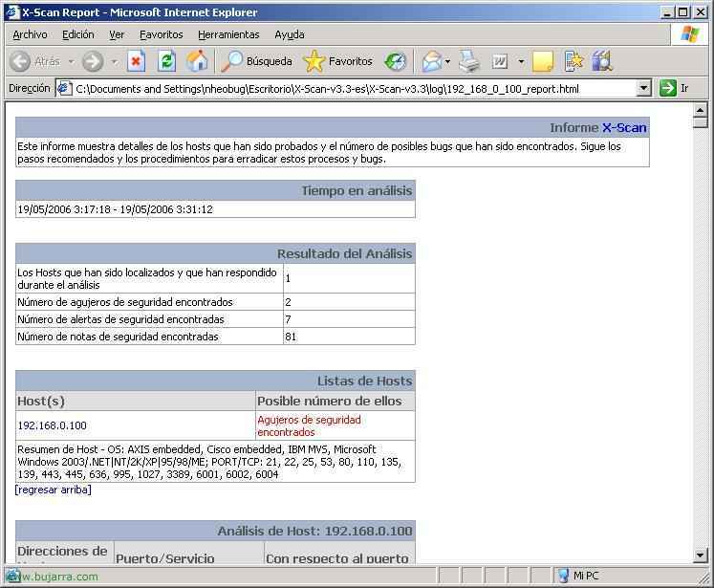Click IE icon in title bar
This screenshot has width=714, height=588.
[x=13, y=12]
